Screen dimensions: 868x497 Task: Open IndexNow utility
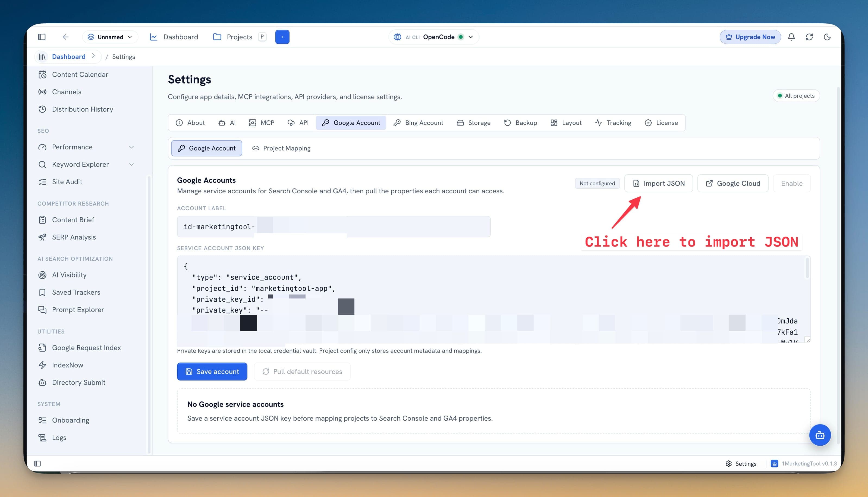click(x=68, y=365)
